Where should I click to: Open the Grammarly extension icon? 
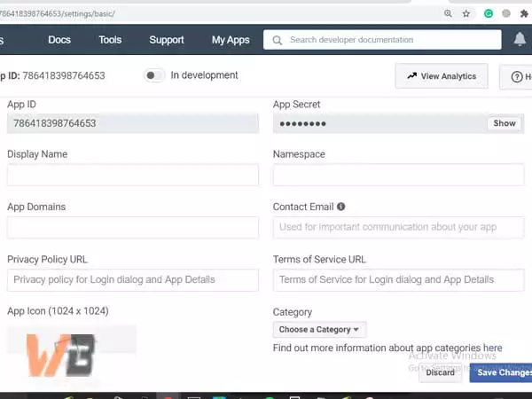pyautogui.click(x=489, y=14)
